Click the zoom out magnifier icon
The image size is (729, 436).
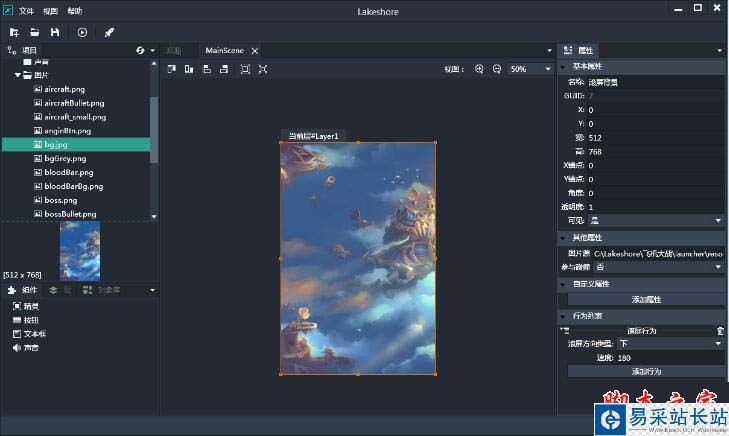click(496, 69)
